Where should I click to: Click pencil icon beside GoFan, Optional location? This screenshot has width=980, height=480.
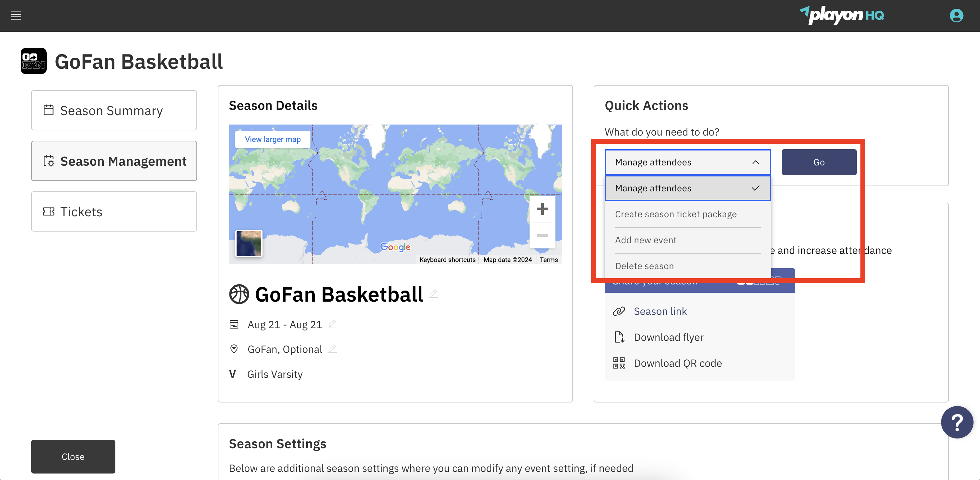[x=332, y=349]
